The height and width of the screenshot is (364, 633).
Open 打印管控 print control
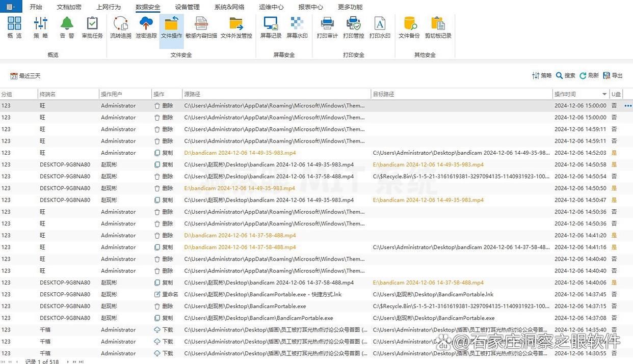point(354,27)
